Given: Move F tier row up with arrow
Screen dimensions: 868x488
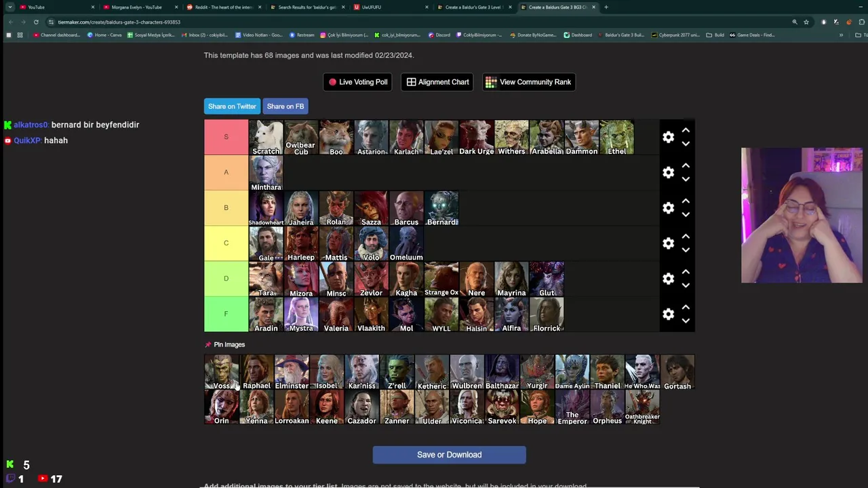Looking at the screenshot, I should pos(686,307).
